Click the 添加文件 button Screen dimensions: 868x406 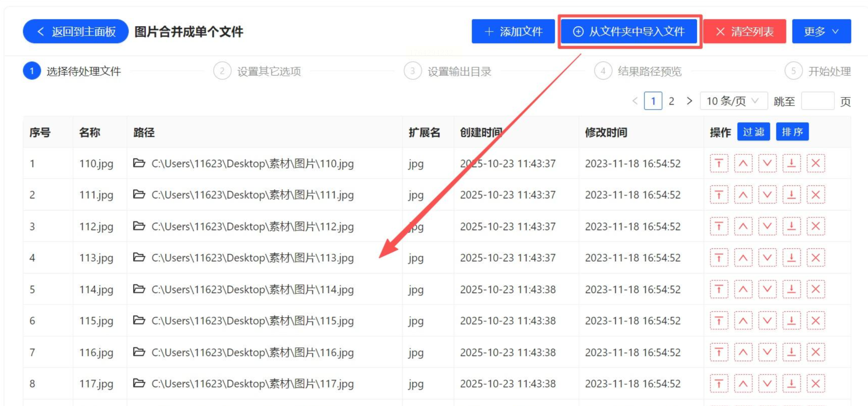pos(513,31)
